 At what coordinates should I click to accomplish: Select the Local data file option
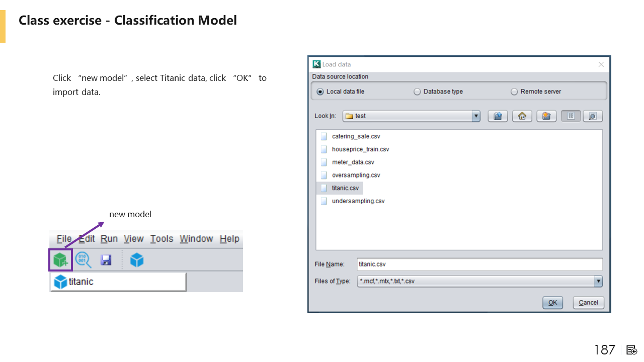point(320,92)
